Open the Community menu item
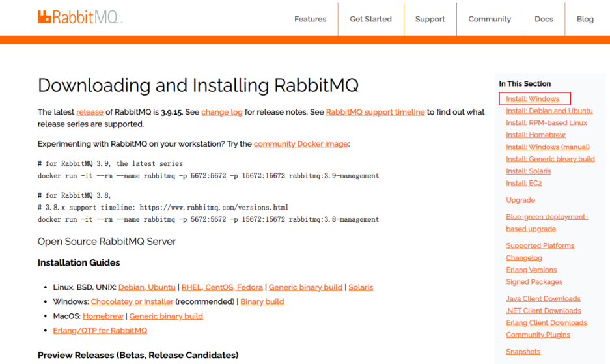The image size is (610, 364). [490, 19]
